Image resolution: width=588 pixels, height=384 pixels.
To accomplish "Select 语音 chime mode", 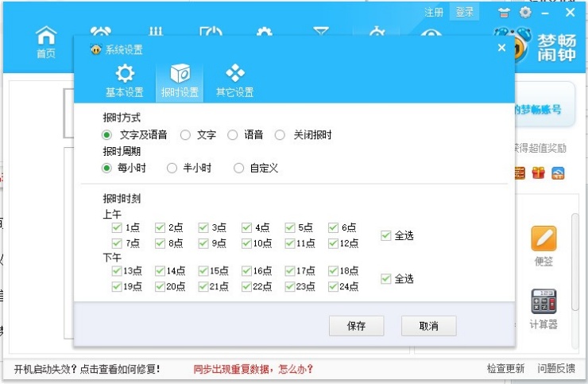I will pyautogui.click(x=233, y=134).
